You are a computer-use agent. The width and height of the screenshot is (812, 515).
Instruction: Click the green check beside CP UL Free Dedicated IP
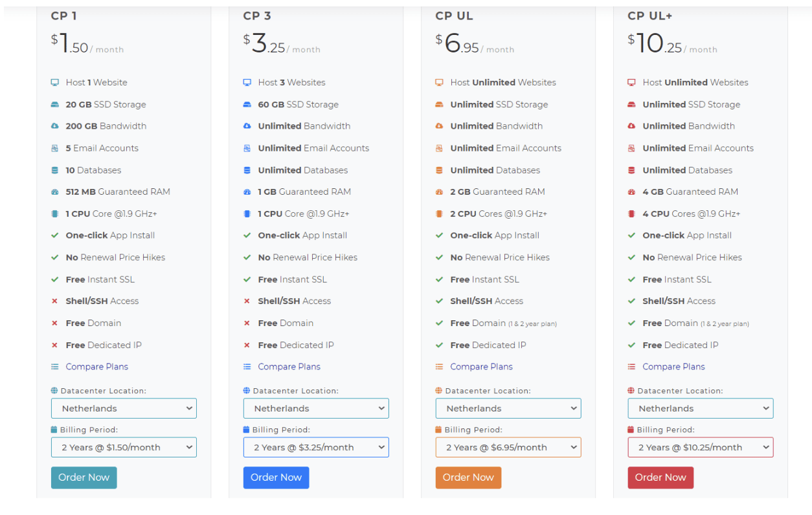click(x=439, y=345)
